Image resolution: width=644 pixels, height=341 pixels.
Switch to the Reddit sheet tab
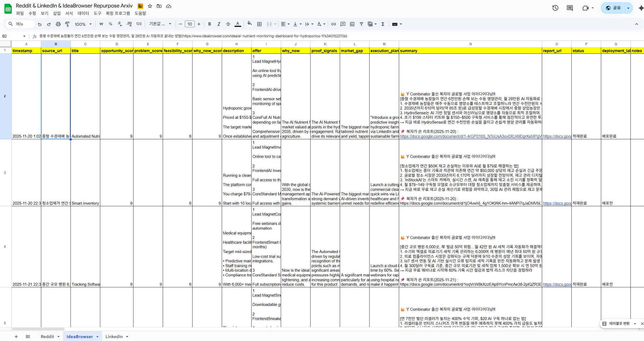47,336
